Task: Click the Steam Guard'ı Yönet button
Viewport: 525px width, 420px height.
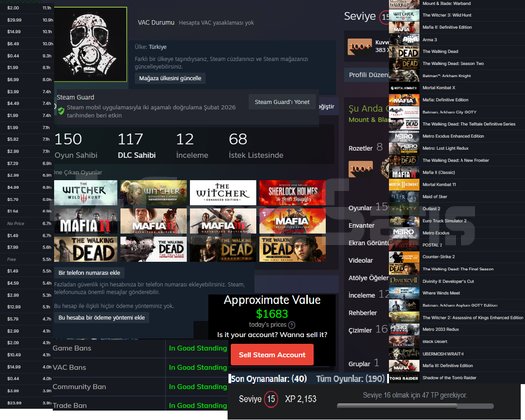Action: tap(282, 102)
